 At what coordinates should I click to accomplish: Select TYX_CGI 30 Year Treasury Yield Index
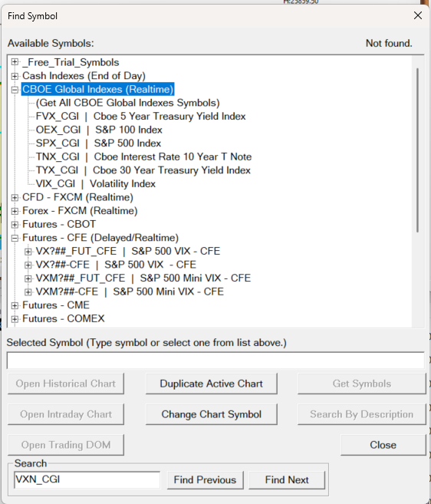pos(143,170)
